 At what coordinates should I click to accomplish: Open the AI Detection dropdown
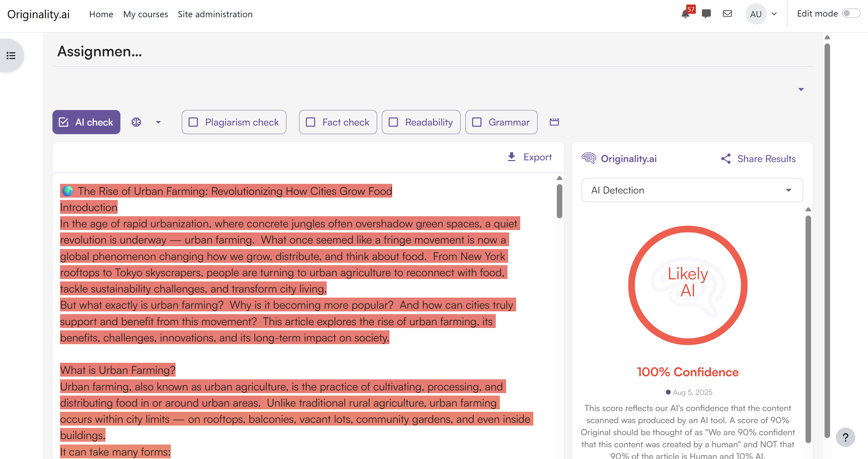tap(692, 190)
